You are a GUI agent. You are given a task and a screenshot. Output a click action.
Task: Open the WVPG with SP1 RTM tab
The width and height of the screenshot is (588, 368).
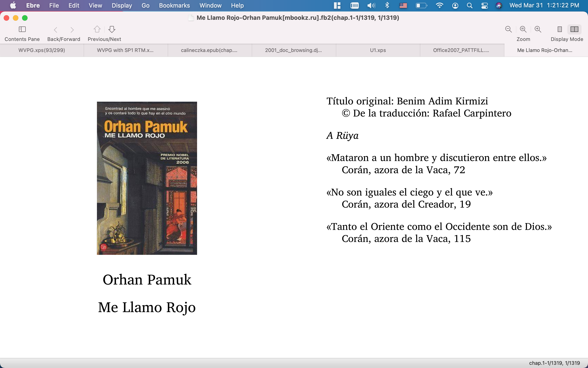point(125,50)
